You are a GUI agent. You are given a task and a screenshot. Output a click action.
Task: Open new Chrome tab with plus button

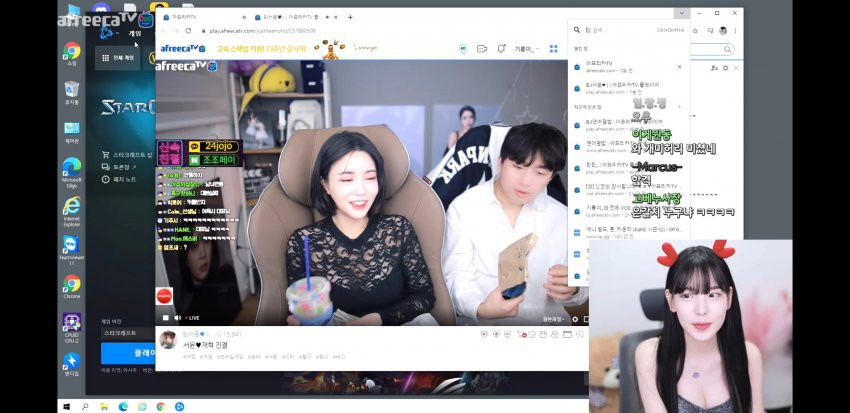point(350,17)
